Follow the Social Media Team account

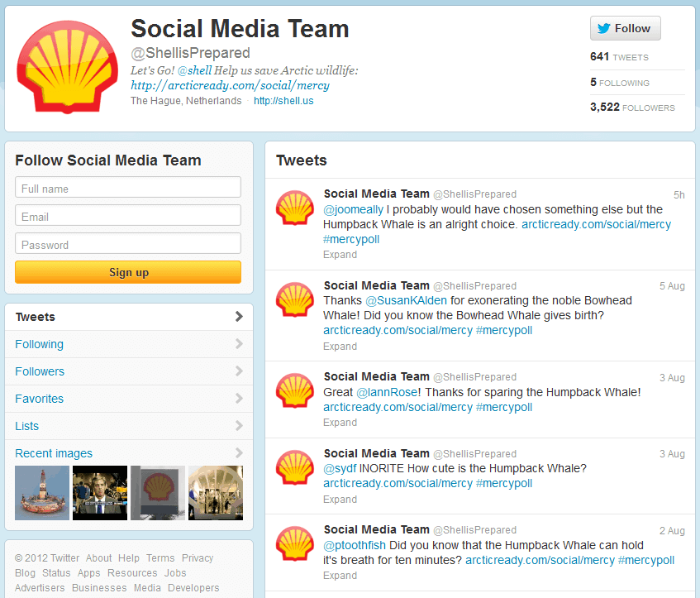tap(625, 28)
